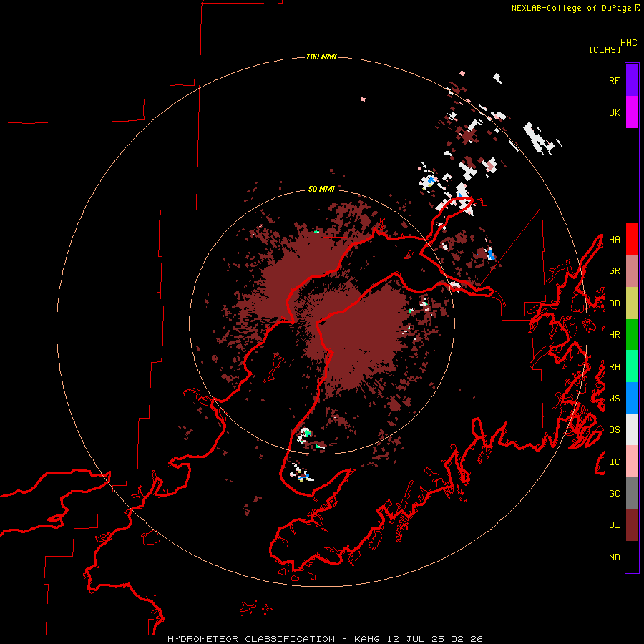Image resolution: width=644 pixels, height=644 pixels.
Task: Click the RA light green legend swatch
Action: [x=632, y=366]
